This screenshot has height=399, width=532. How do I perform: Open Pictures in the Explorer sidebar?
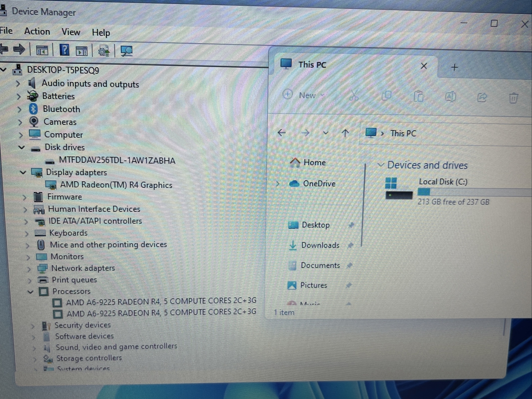pyautogui.click(x=307, y=285)
